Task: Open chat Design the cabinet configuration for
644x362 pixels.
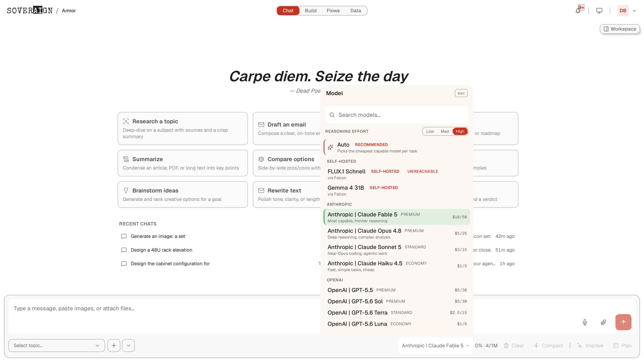Action: 170,264
